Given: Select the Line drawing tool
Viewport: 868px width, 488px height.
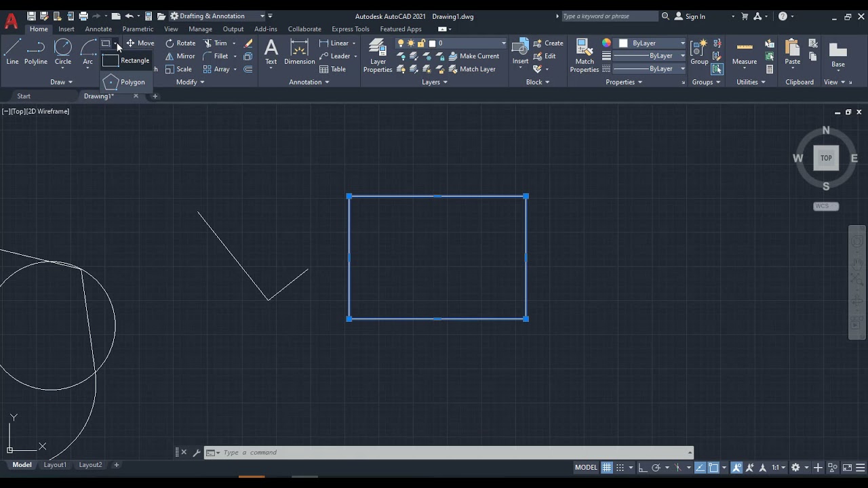Looking at the screenshot, I should (12, 53).
